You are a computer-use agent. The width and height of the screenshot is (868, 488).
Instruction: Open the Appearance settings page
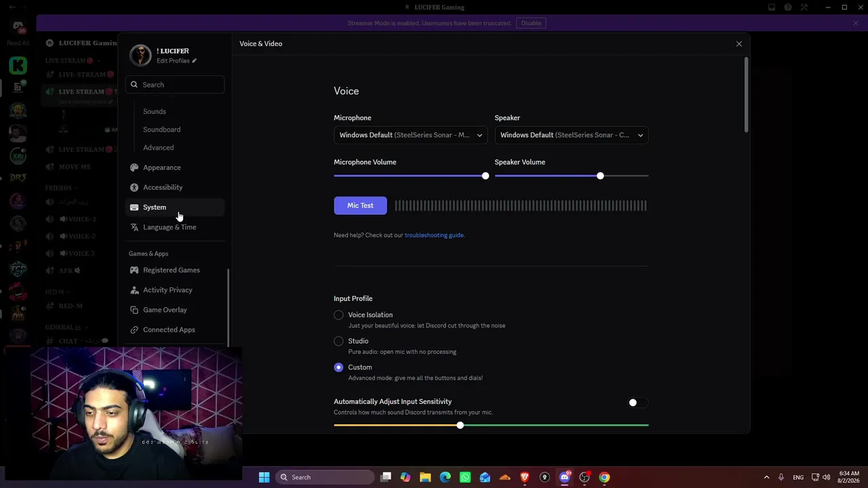coord(175,167)
